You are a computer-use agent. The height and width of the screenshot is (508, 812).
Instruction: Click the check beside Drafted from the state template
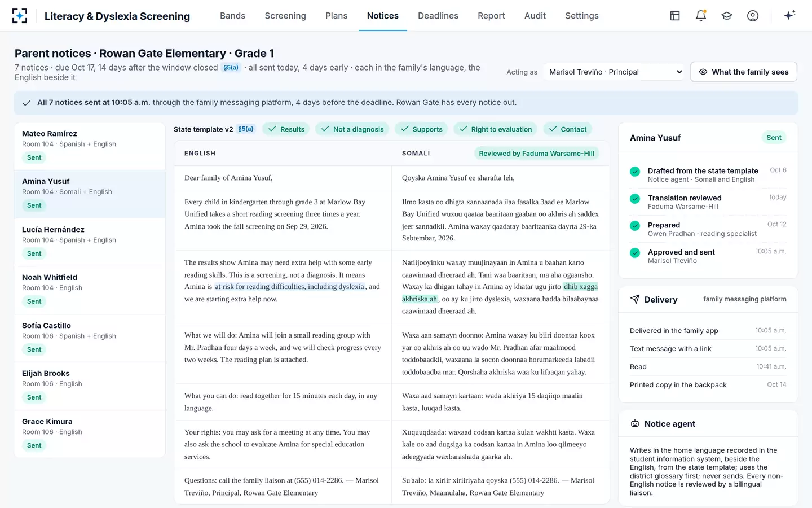pos(635,172)
